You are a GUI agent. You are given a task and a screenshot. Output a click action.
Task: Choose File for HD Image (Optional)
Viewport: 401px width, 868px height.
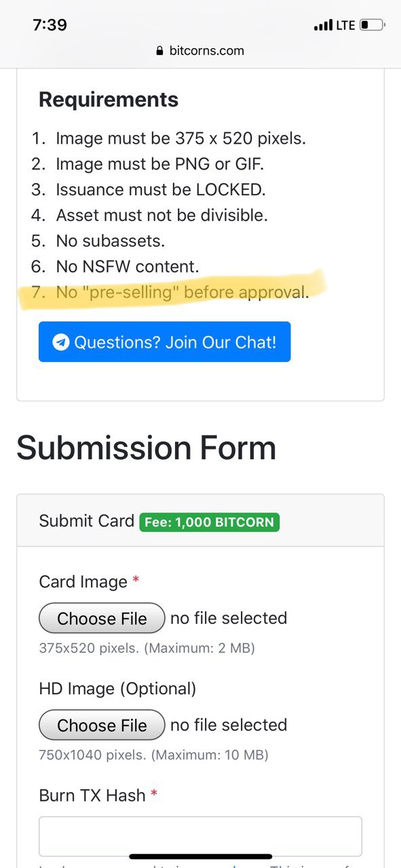(102, 726)
